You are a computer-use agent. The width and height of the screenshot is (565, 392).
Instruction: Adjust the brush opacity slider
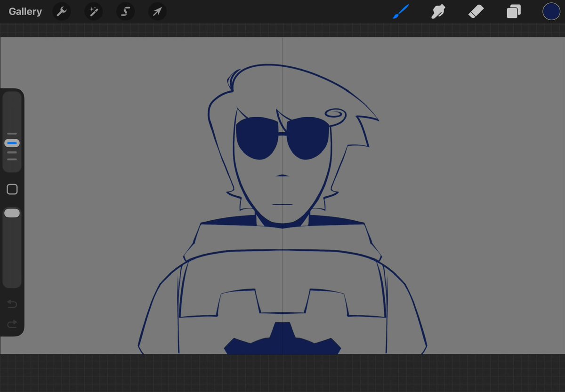pos(12,247)
